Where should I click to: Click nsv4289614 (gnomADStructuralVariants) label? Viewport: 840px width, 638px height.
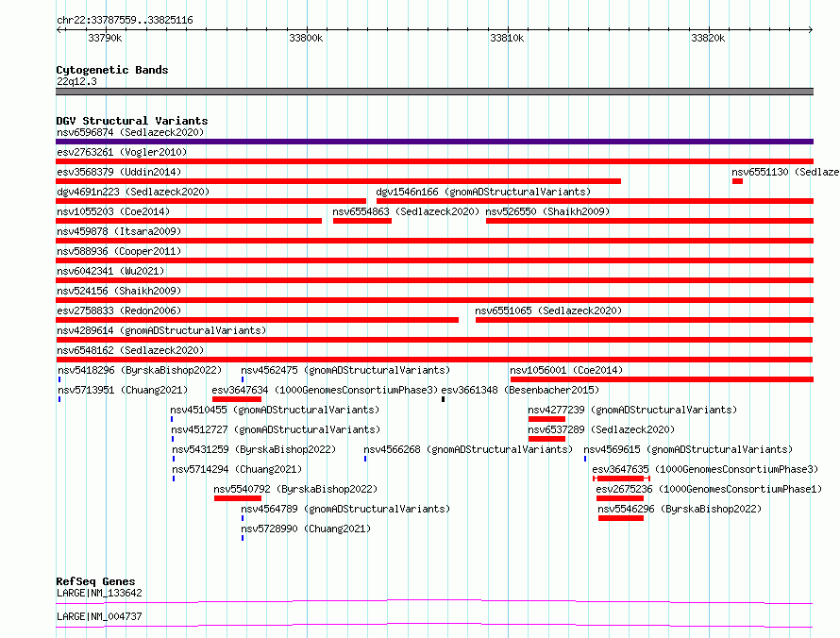161,330
